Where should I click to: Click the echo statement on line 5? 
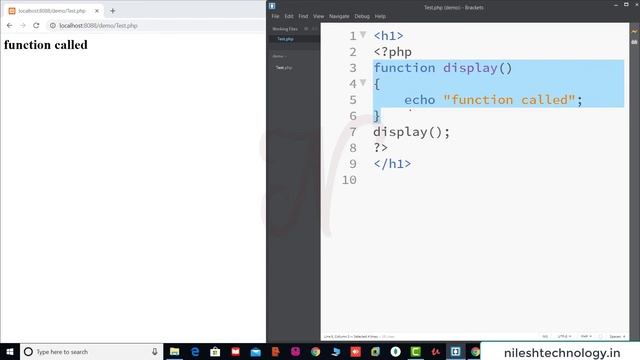(x=493, y=100)
